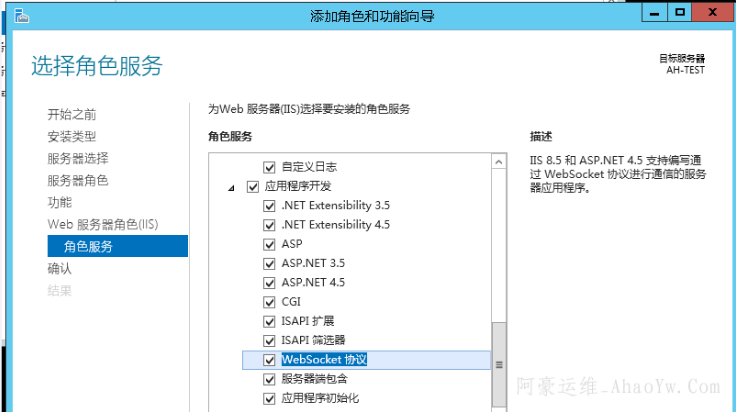The height and width of the screenshot is (412, 736).
Task: Click the 安装类型 step link
Action: pos(72,136)
